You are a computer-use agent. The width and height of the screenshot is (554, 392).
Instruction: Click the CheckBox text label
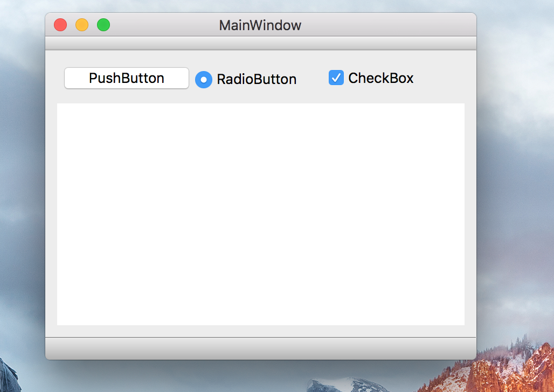click(380, 78)
